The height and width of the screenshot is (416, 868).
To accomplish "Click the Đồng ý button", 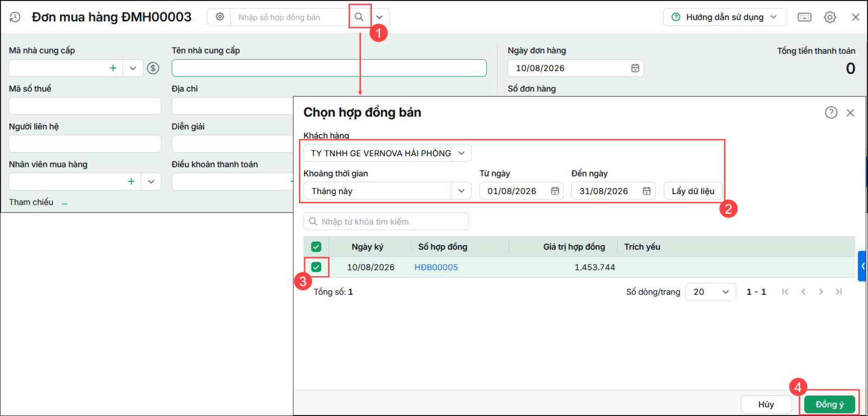I will click(829, 405).
